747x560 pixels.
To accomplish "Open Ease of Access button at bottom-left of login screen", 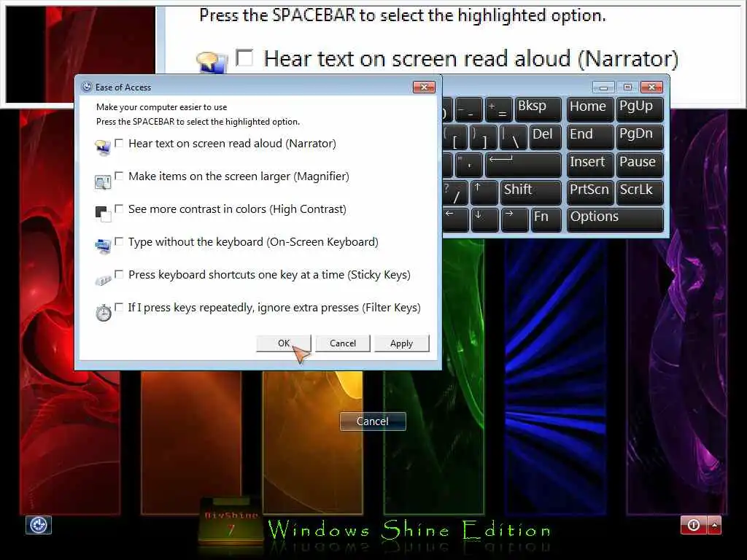I will coord(38,525).
